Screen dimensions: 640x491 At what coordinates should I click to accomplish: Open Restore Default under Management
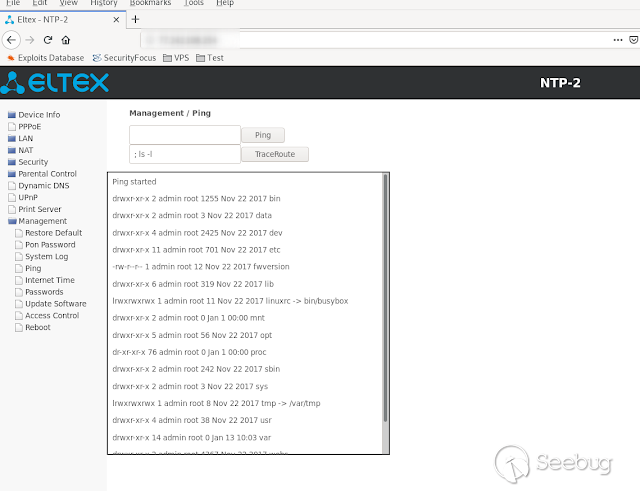(49, 233)
